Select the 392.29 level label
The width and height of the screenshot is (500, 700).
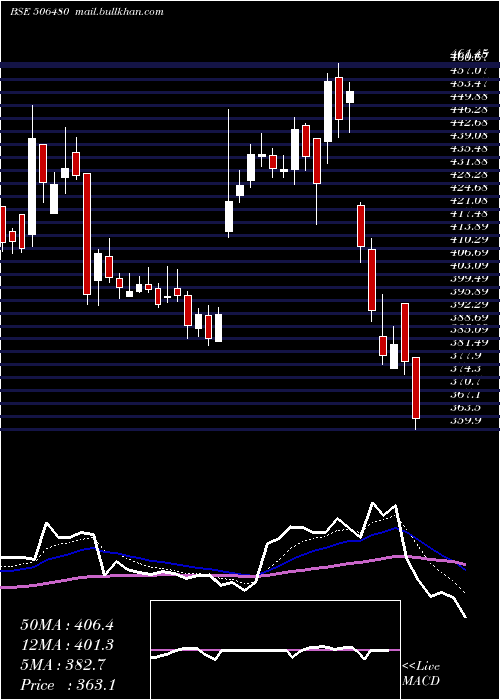point(468,304)
